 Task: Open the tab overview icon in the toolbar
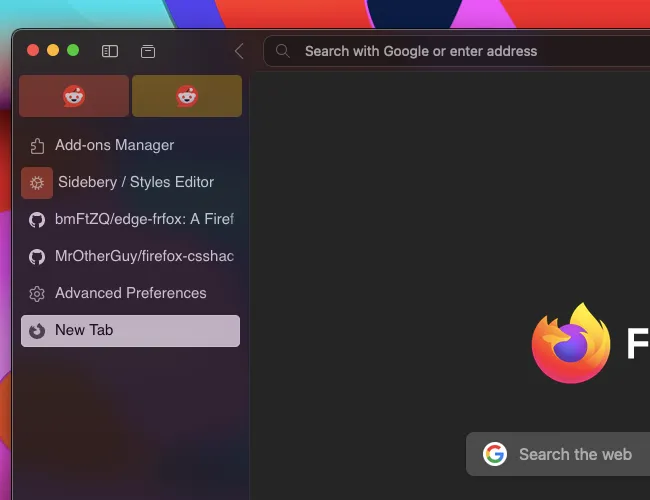tap(148, 51)
